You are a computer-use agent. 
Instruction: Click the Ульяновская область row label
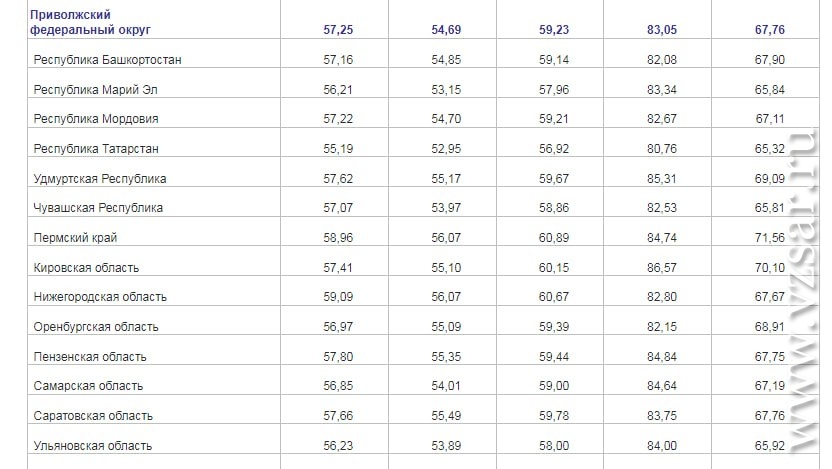point(93,446)
